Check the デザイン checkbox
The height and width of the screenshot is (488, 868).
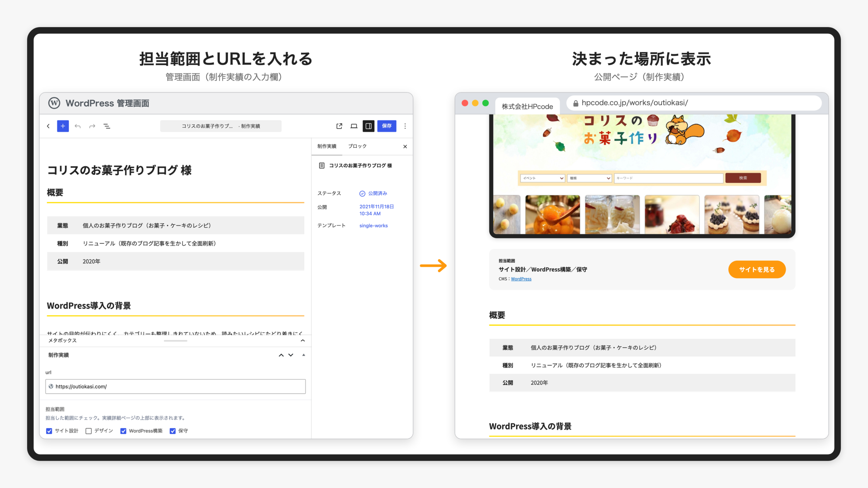coord(88,431)
